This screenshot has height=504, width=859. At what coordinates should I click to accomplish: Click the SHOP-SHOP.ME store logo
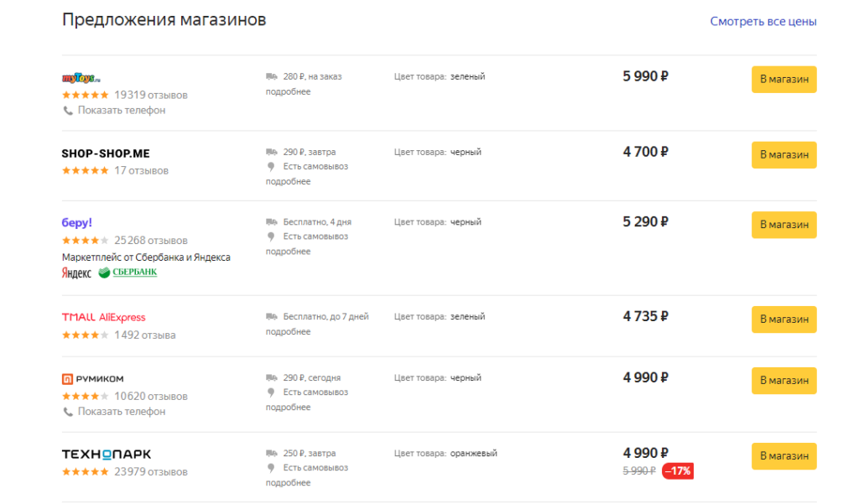pos(106,153)
